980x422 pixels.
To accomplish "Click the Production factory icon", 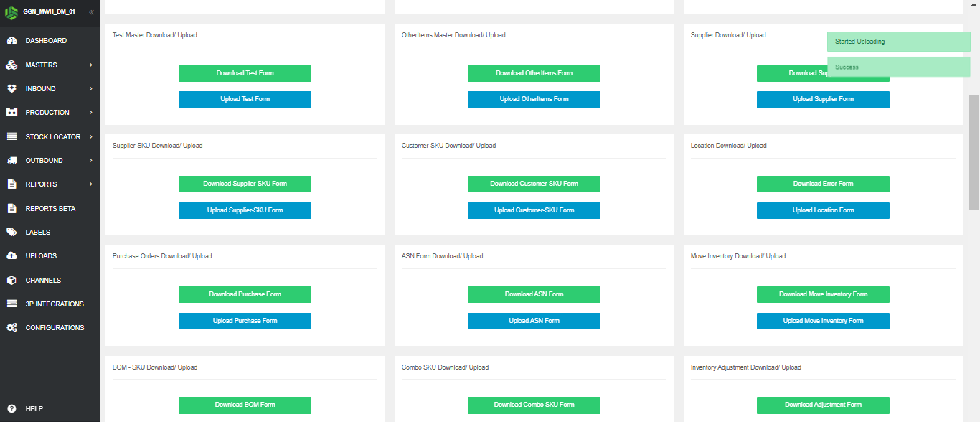I will point(11,113).
